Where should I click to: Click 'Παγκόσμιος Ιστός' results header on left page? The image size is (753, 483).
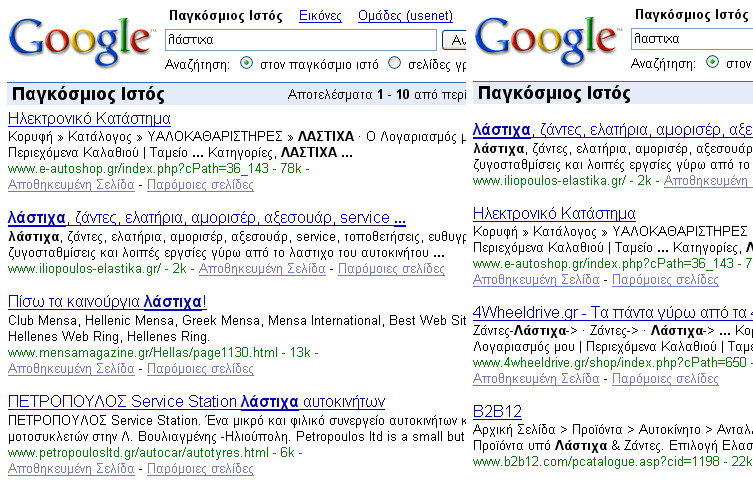[88, 94]
